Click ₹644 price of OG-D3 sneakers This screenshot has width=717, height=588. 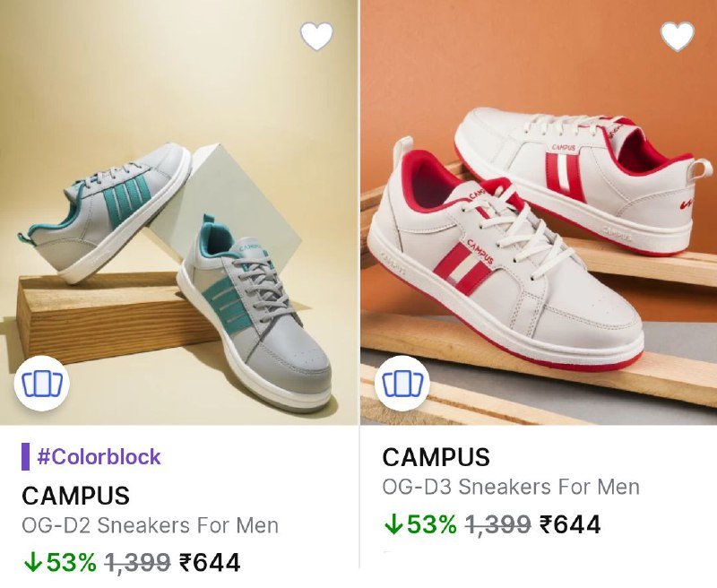(x=570, y=524)
